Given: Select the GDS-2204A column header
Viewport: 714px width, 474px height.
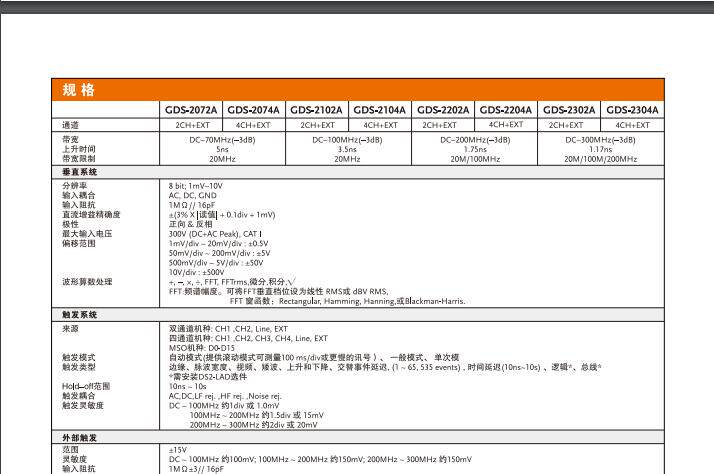Looking at the screenshot, I should (x=505, y=110).
